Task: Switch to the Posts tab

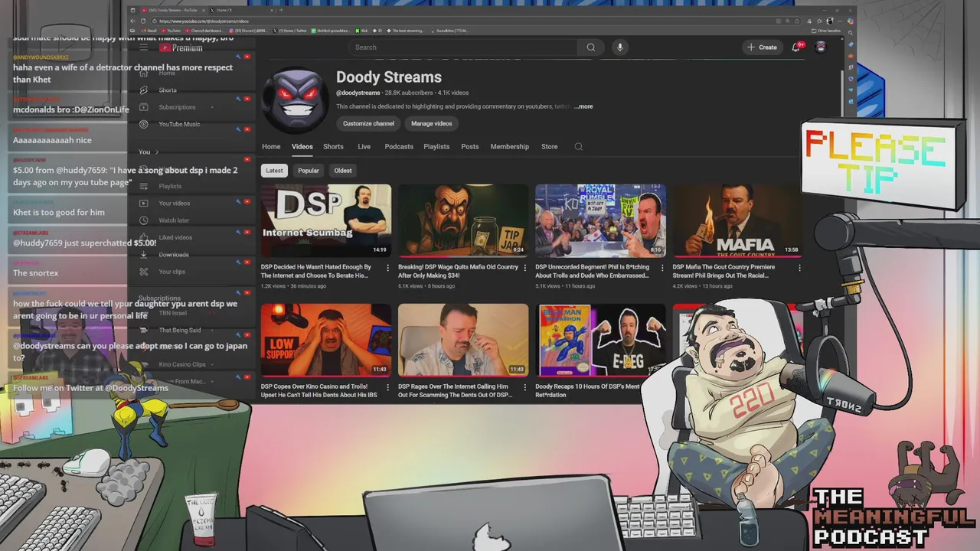Action: point(470,147)
